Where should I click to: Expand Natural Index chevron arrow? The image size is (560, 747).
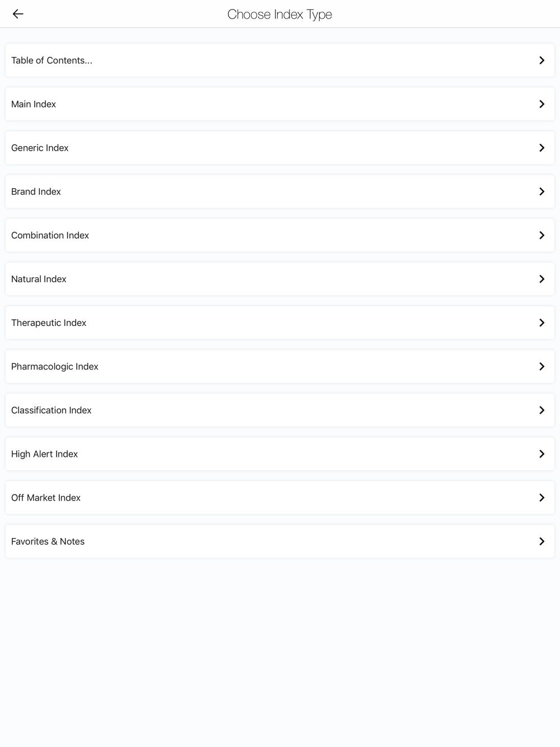pyautogui.click(x=542, y=279)
